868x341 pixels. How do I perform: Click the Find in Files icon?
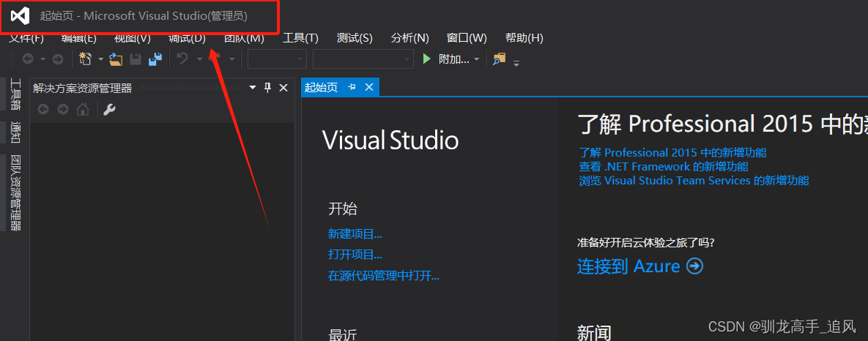pyautogui.click(x=500, y=59)
